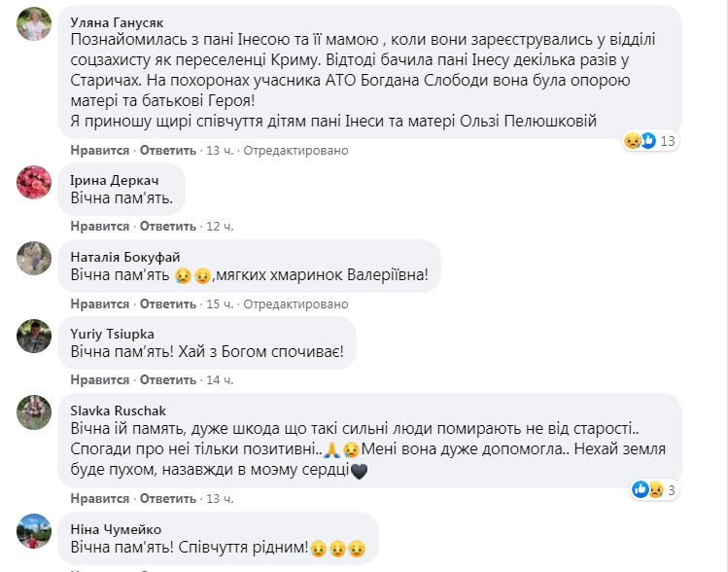
Task: View reactions on Уляна Ганусяк's comment
Action: 649,141
